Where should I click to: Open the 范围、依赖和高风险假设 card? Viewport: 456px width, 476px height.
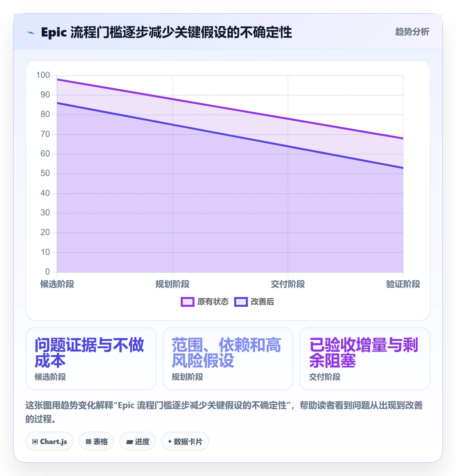[228, 359]
